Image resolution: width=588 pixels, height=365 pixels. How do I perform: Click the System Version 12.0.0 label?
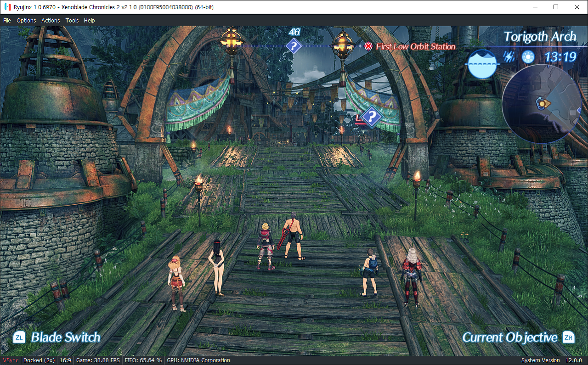pos(552,360)
